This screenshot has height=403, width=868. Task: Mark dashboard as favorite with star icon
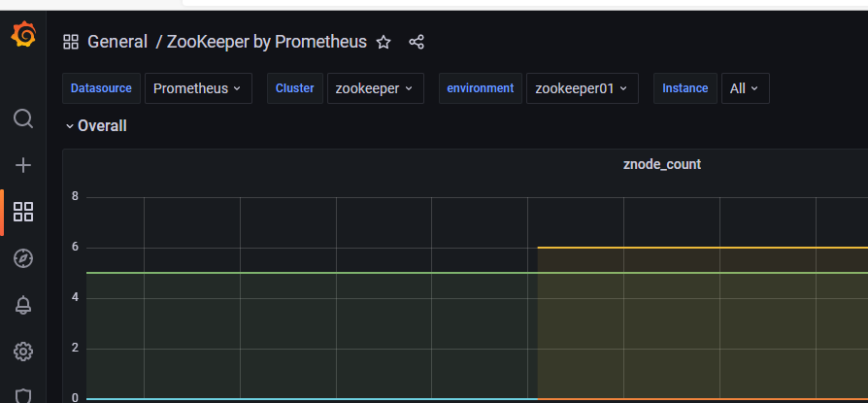(384, 42)
